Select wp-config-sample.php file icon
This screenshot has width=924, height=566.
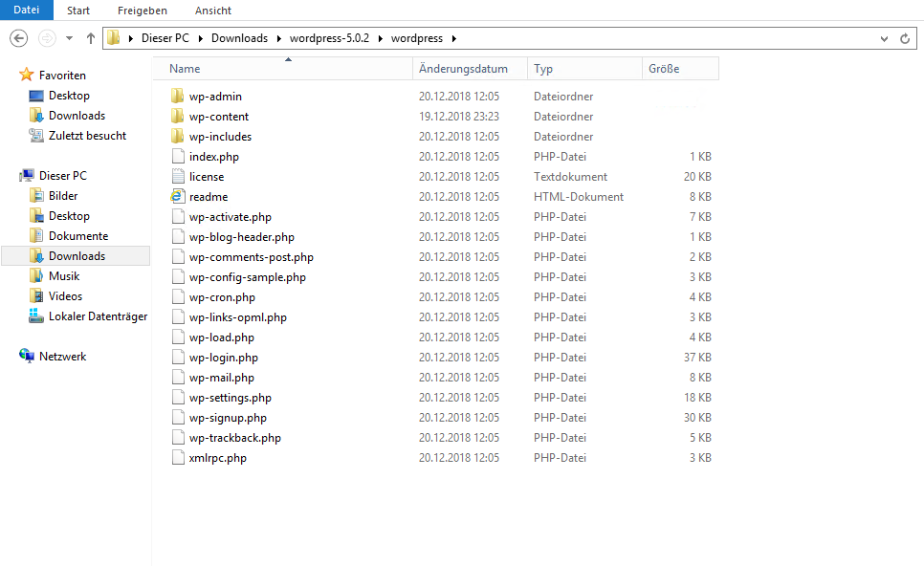pos(178,277)
